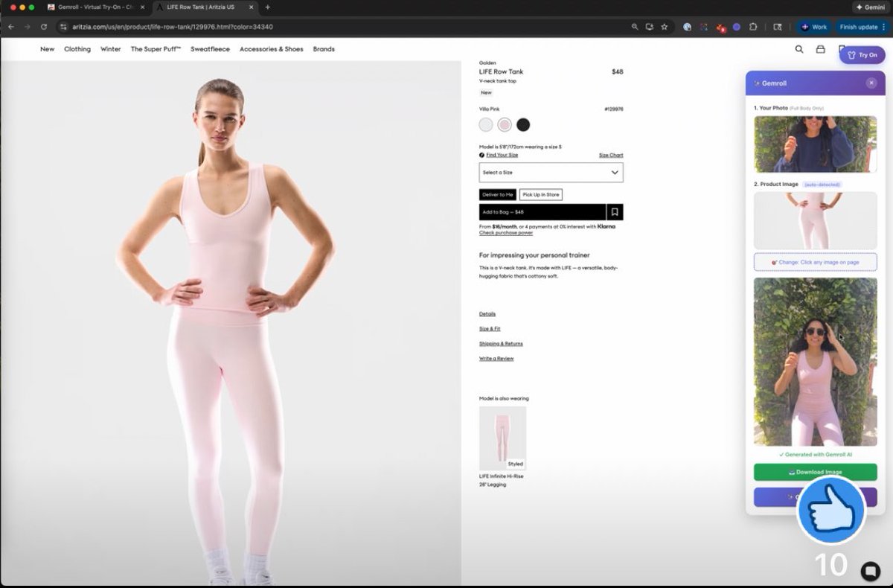Bookmark this page with the star icon
This screenshot has height=588, width=893.
point(664,27)
